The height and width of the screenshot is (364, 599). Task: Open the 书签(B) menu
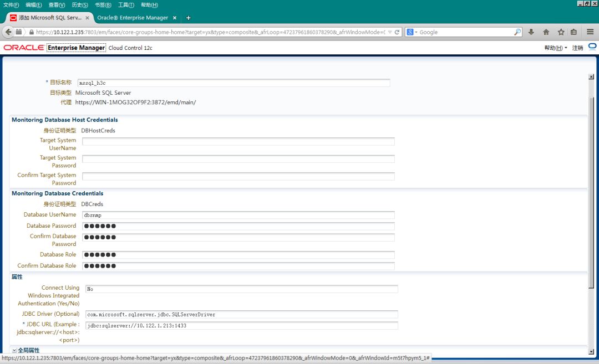[103, 5]
